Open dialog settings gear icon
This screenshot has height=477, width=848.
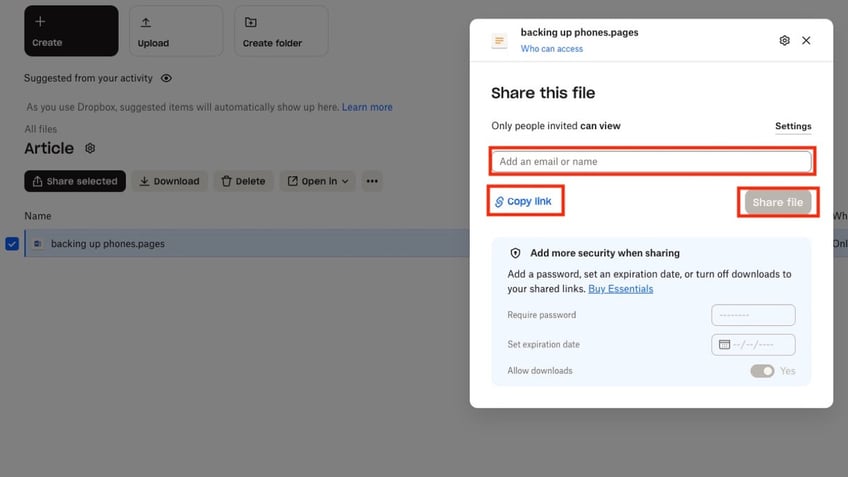pyautogui.click(x=784, y=41)
